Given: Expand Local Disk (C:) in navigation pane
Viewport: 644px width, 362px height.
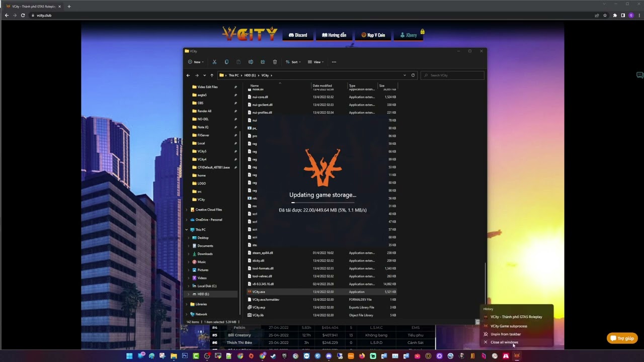Looking at the screenshot, I should [189, 286].
